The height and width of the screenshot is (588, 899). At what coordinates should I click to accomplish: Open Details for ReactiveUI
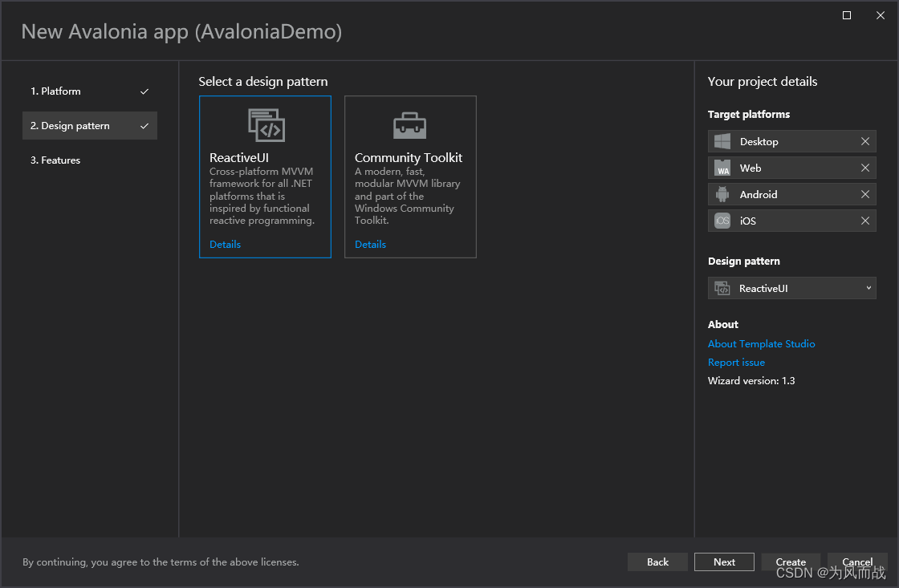pyautogui.click(x=225, y=244)
